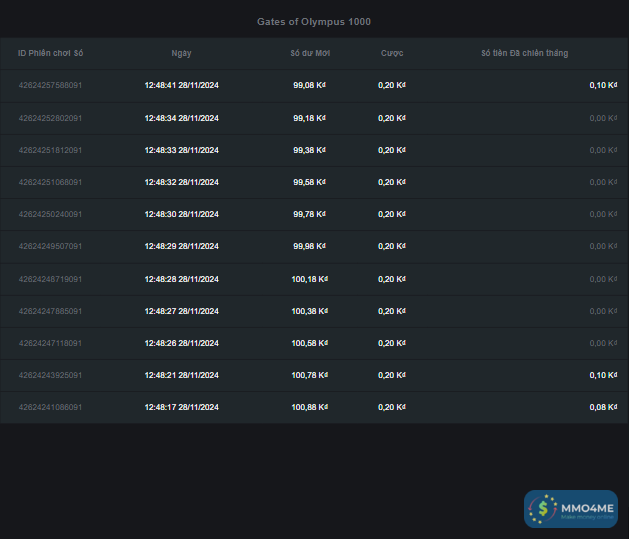629x539 pixels.
Task: Open the session ID in the 12:48:29 row
Action: pos(50,246)
